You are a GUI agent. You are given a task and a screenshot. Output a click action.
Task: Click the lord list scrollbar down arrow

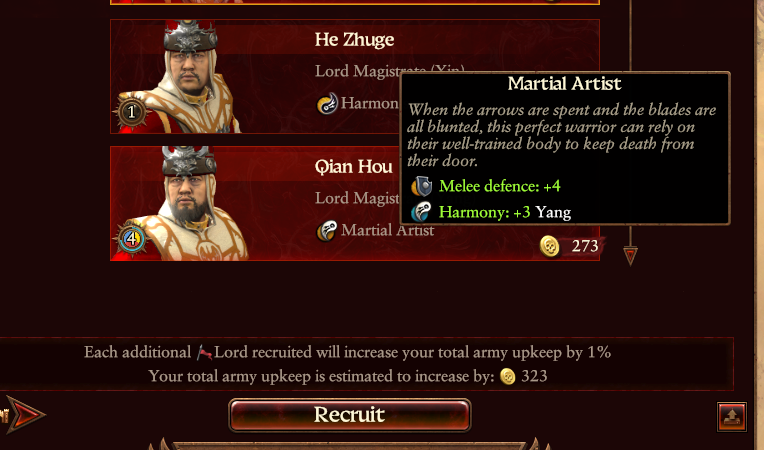tap(630, 255)
